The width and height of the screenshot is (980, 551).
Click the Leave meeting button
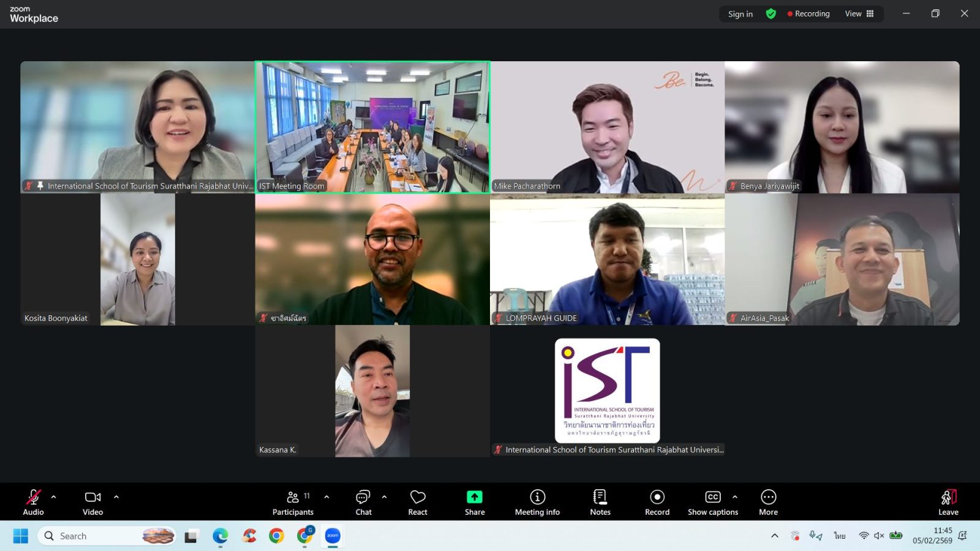[x=948, y=502]
